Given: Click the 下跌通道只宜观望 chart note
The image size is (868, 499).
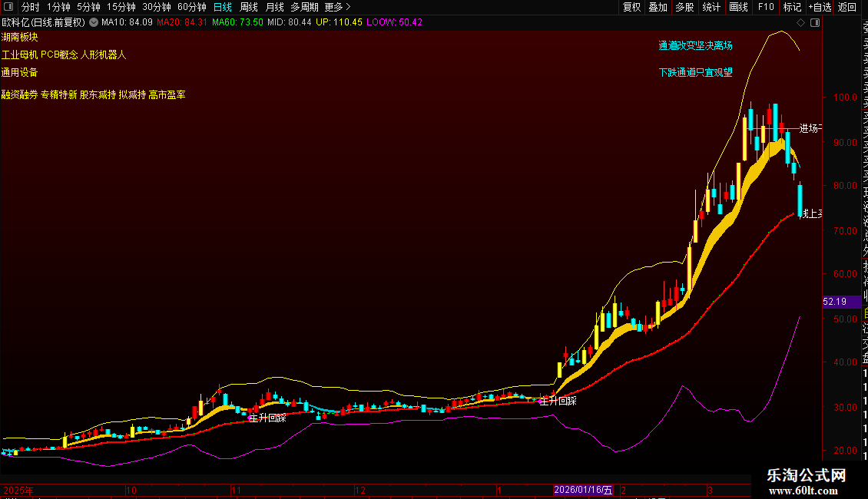Looking at the screenshot, I should click(x=695, y=72).
